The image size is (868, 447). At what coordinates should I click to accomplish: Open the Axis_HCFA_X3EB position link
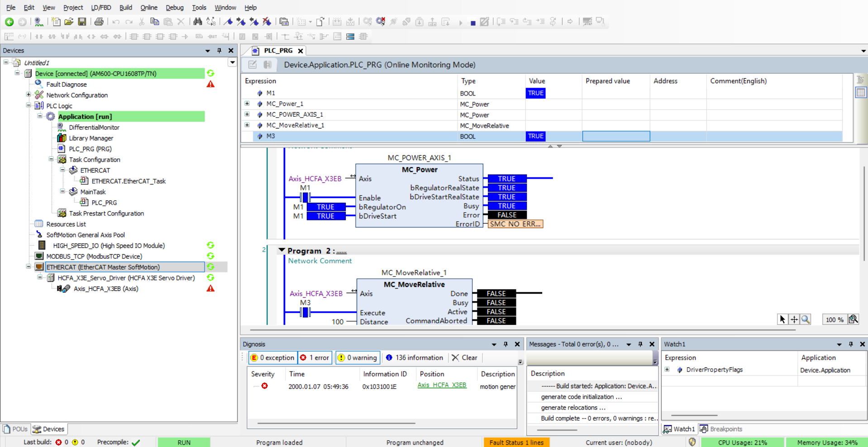(441, 385)
